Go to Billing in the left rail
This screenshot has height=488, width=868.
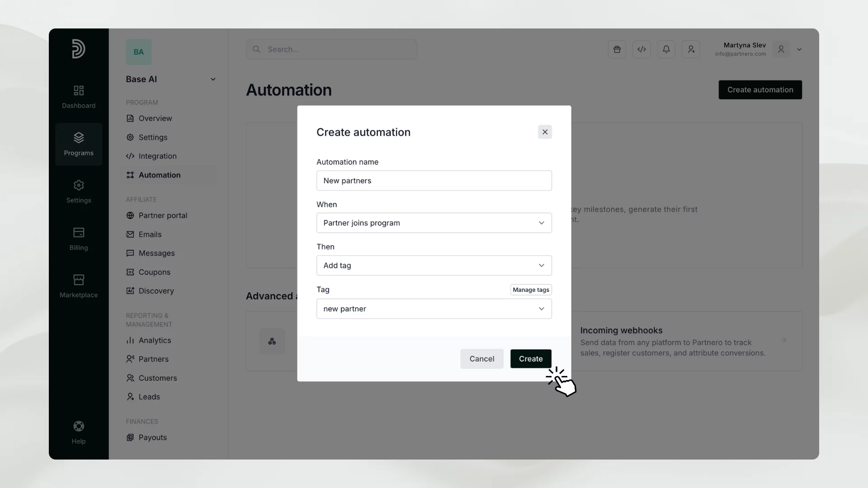pyautogui.click(x=79, y=239)
